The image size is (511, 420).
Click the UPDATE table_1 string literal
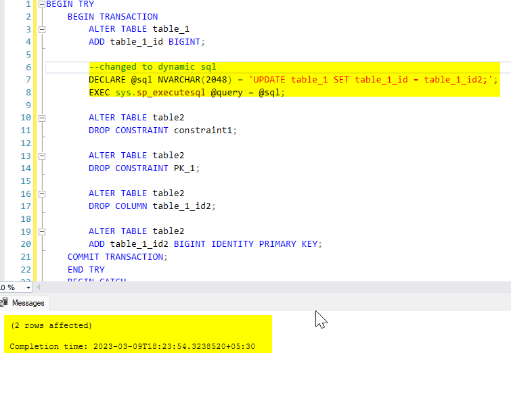click(372, 80)
